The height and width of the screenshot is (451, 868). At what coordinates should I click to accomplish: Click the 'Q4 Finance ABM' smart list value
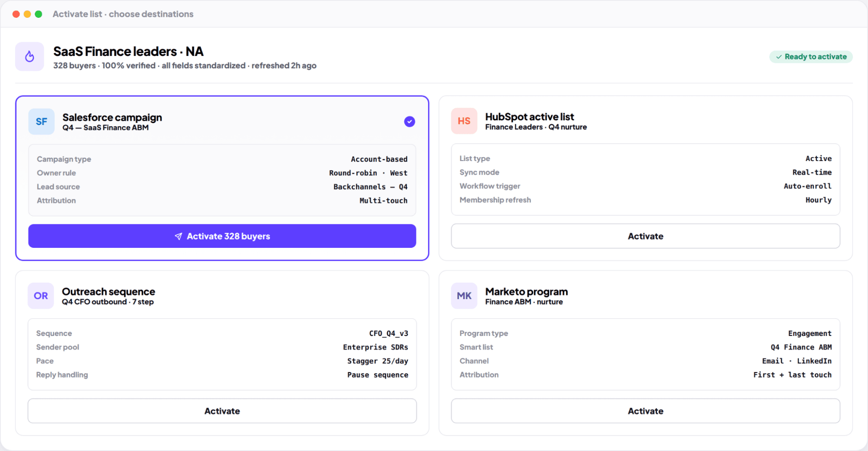(x=801, y=347)
